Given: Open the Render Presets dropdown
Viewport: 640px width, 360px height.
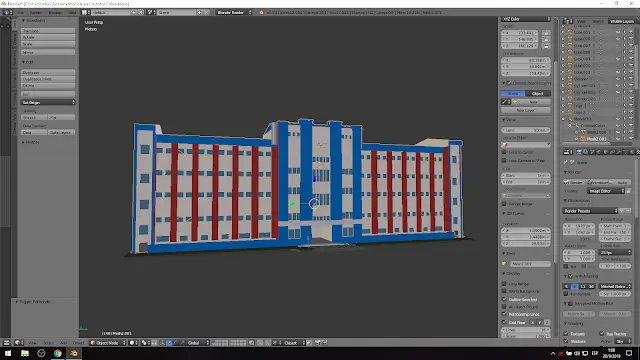Looking at the screenshot, I should point(591,211).
